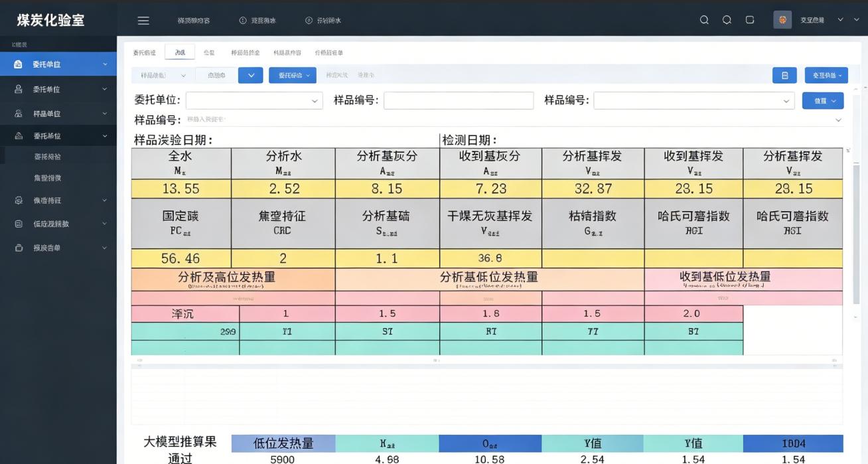Select the 干燥无灰基挥发 header cell
The image size is (868, 464).
click(490, 224)
